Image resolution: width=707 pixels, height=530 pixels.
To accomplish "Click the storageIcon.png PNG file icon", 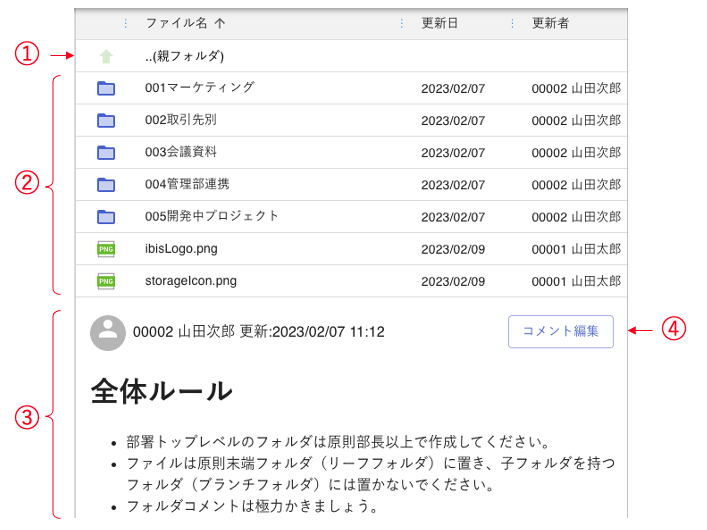I will click(x=106, y=281).
